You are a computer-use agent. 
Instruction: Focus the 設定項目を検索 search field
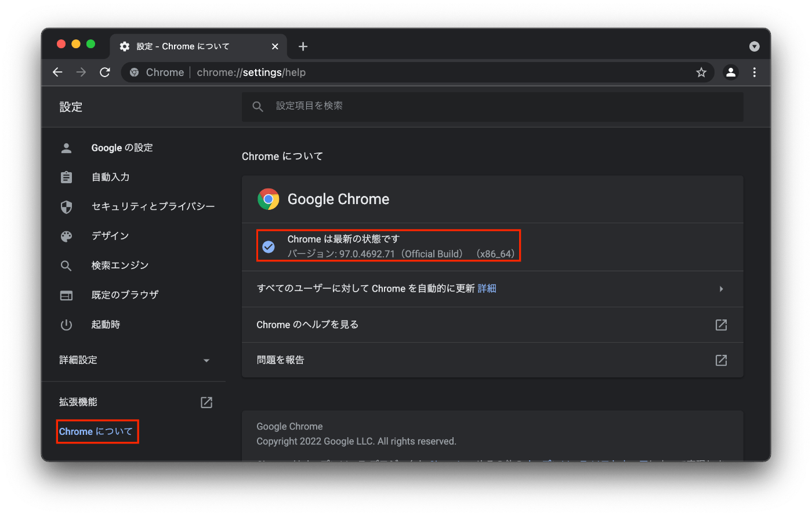pos(492,106)
